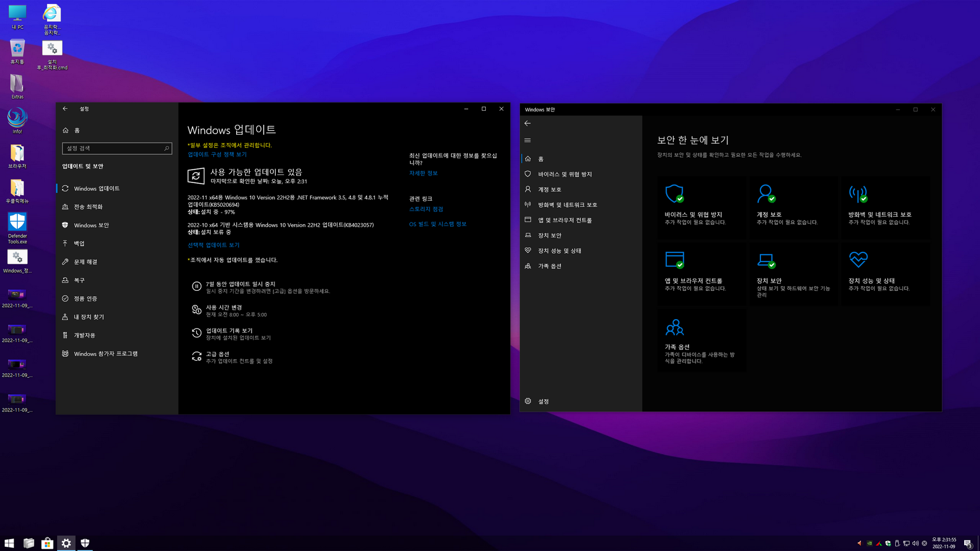
Task: Click the 설정 검색 input field
Action: point(117,148)
